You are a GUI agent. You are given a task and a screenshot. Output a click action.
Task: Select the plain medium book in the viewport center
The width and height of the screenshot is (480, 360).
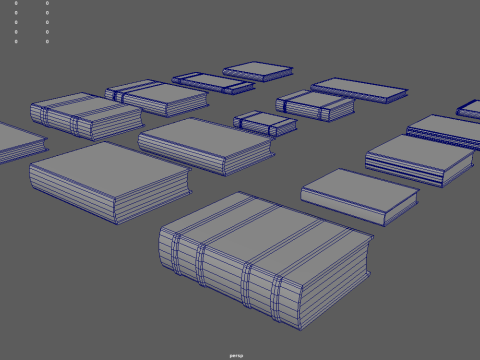point(206,146)
